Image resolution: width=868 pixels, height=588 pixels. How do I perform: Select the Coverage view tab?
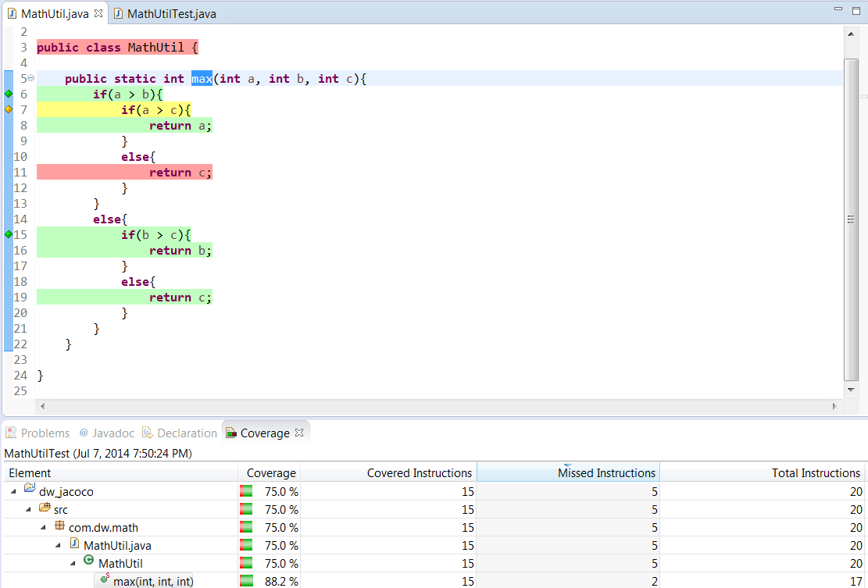click(265, 433)
